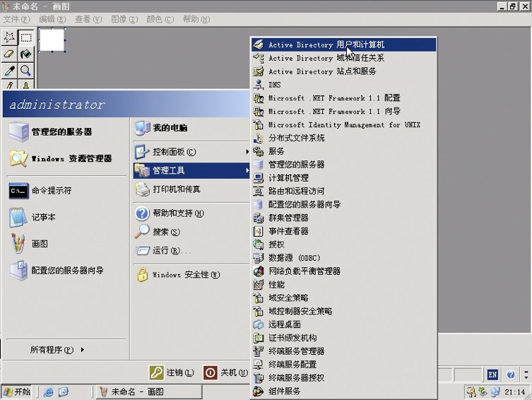Launch 命令提示符
The height and width of the screenshot is (400, 532).
coord(66,190)
